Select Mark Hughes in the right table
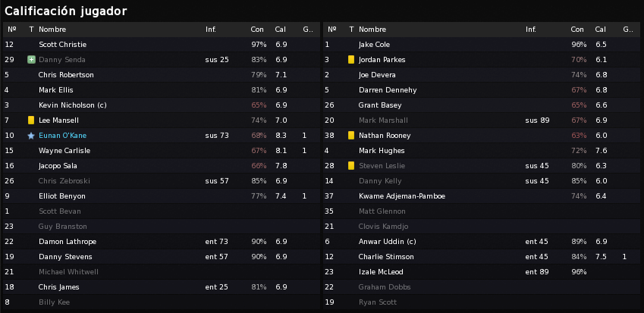Screen dimensions: 644x313 tap(482, 151)
